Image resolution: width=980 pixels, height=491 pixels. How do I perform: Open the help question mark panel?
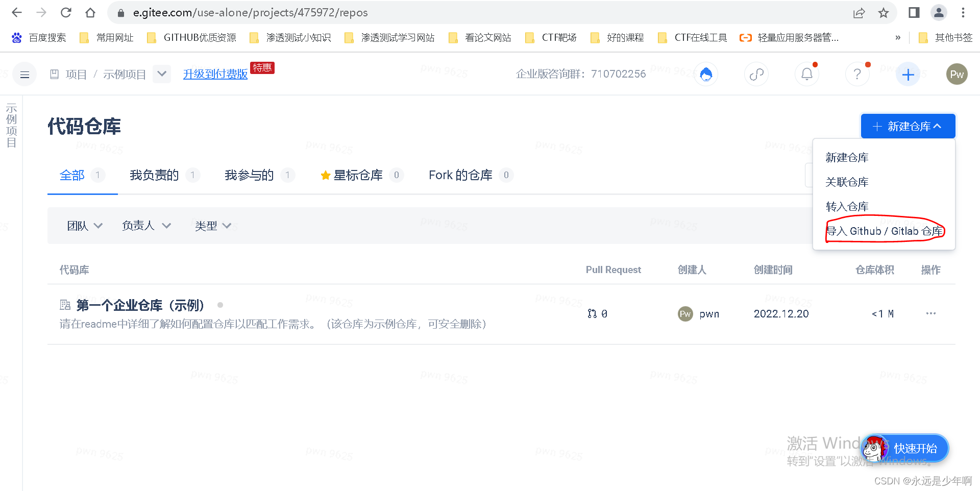tap(857, 74)
